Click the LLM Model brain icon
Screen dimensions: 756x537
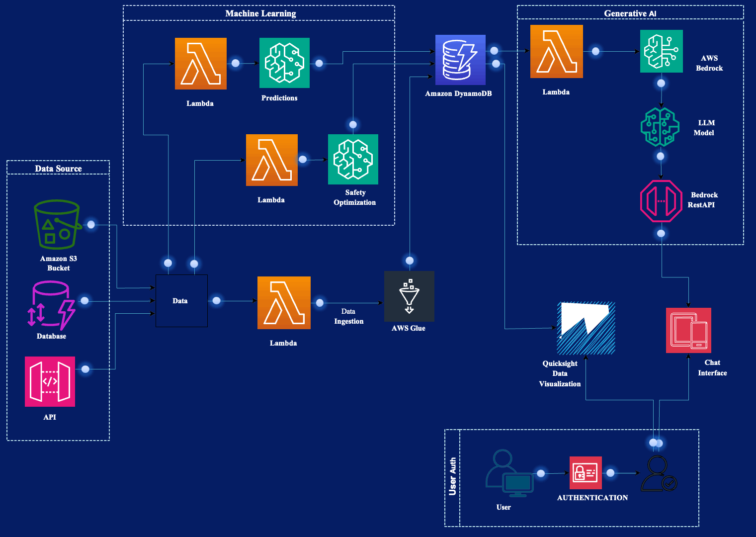[x=660, y=127]
